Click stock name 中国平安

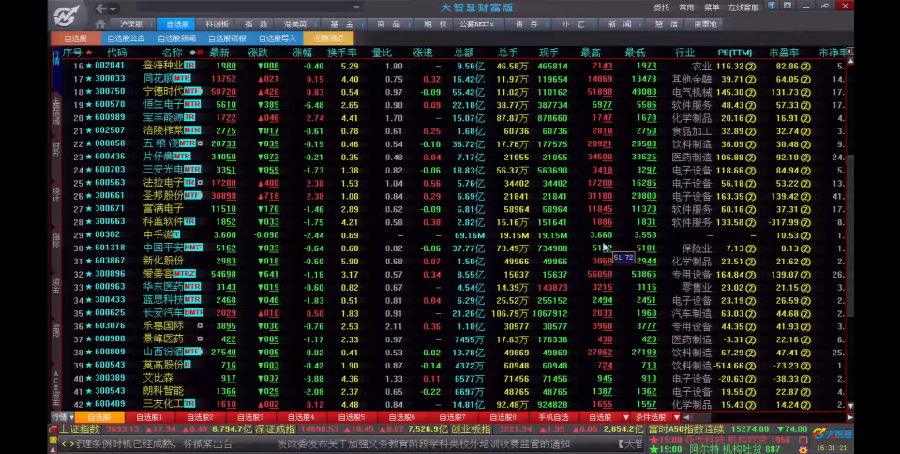163,248
